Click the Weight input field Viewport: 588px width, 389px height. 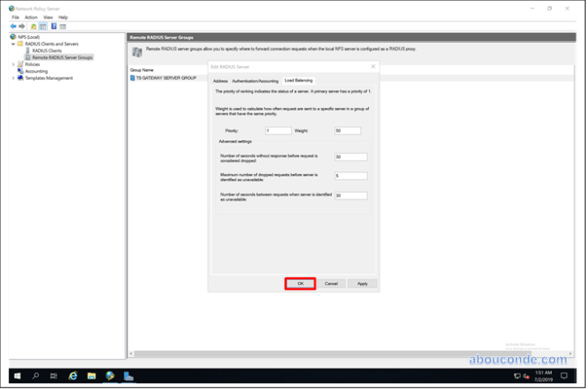348,130
